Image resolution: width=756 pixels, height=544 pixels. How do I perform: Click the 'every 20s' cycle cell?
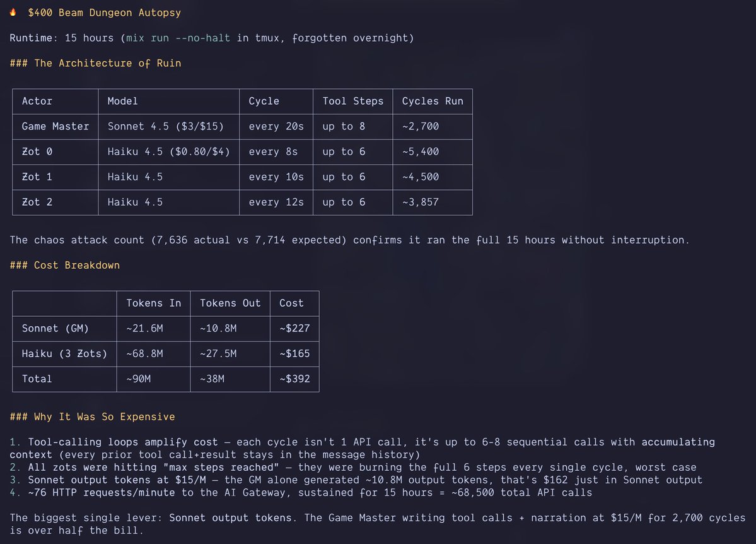click(x=276, y=126)
